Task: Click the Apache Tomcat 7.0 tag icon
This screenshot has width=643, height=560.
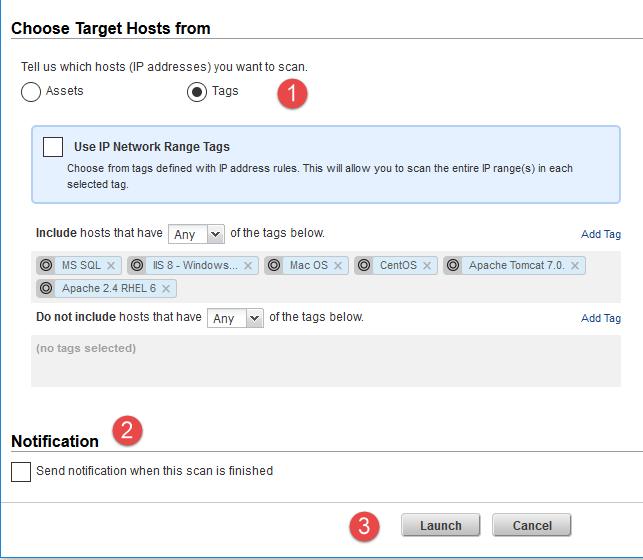Action: pos(453,265)
